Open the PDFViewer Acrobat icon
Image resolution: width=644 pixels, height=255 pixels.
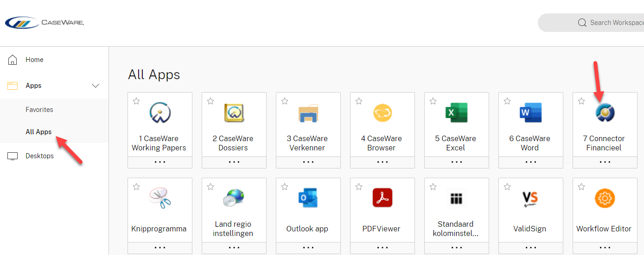pos(383,198)
